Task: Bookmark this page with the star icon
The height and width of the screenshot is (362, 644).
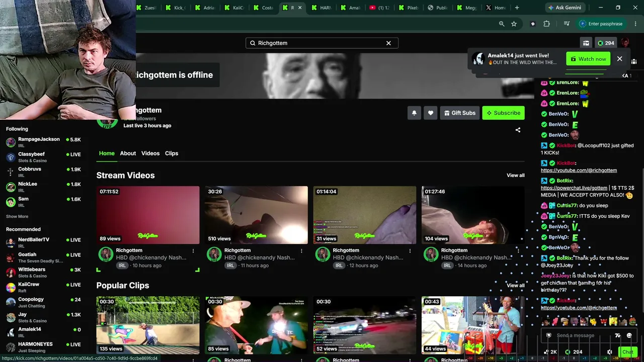Action: point(514,24)
